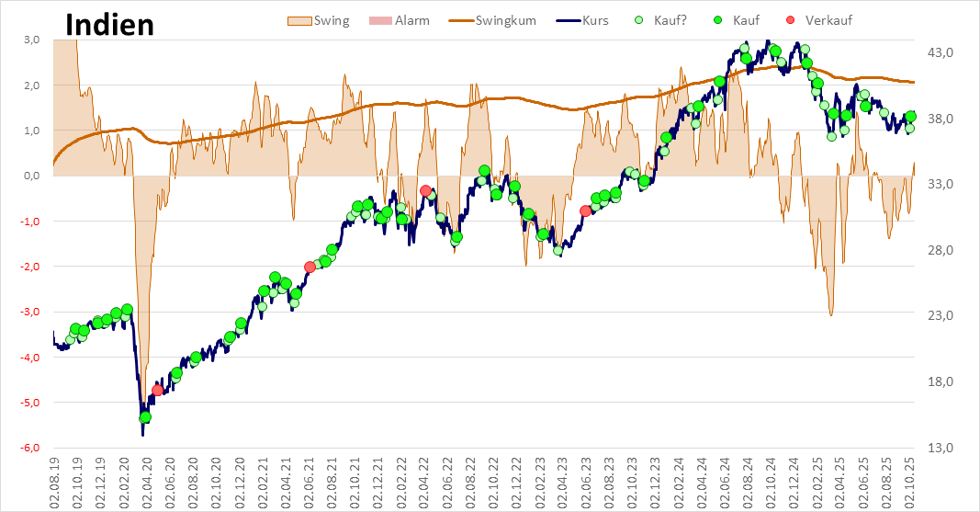Click the red sell marker near 02.06.21
This screenshot has width=980, height=512.
[x=310, y=267]
